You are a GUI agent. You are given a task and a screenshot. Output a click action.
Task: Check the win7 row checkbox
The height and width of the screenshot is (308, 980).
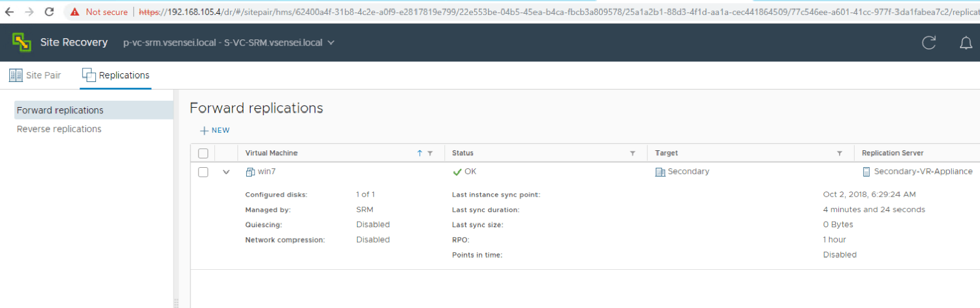203,172
